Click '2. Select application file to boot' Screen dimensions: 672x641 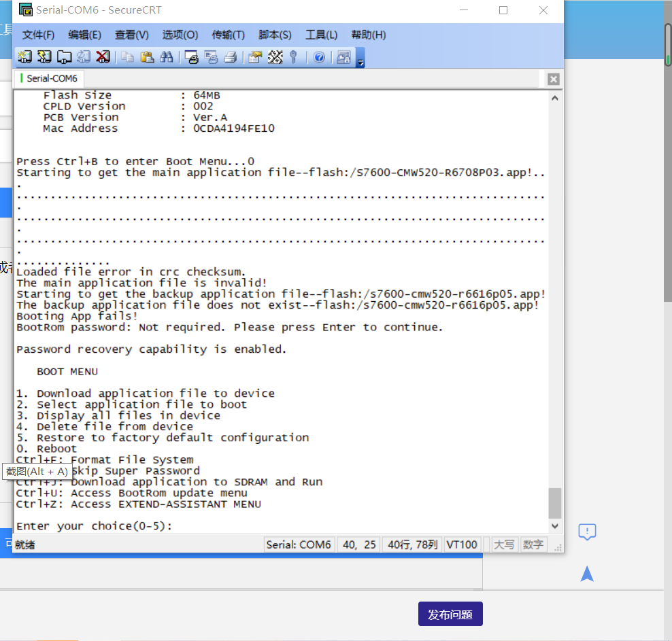(x=131, y=404)
